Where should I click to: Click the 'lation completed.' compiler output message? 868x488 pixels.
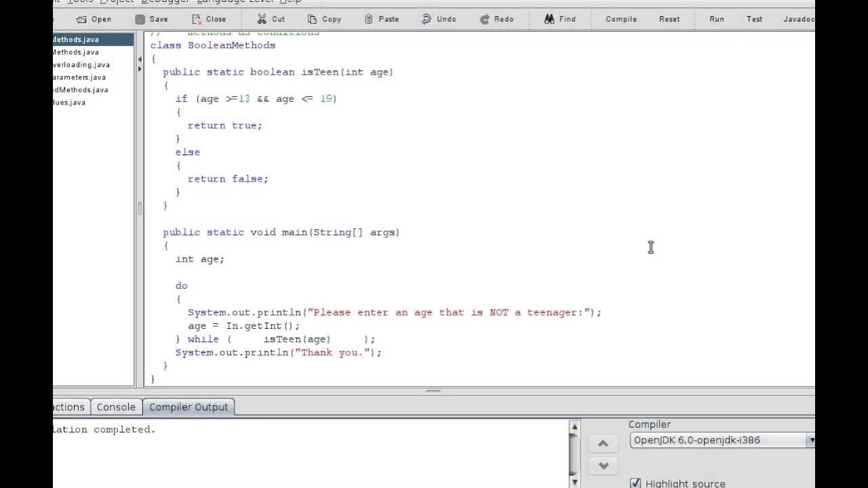point(104,430)
